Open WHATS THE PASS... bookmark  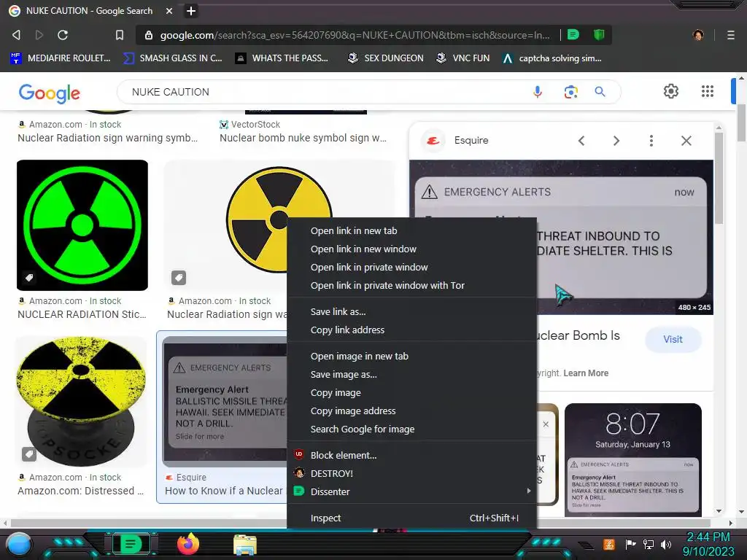pyautogui.click(x=282, y=58)
